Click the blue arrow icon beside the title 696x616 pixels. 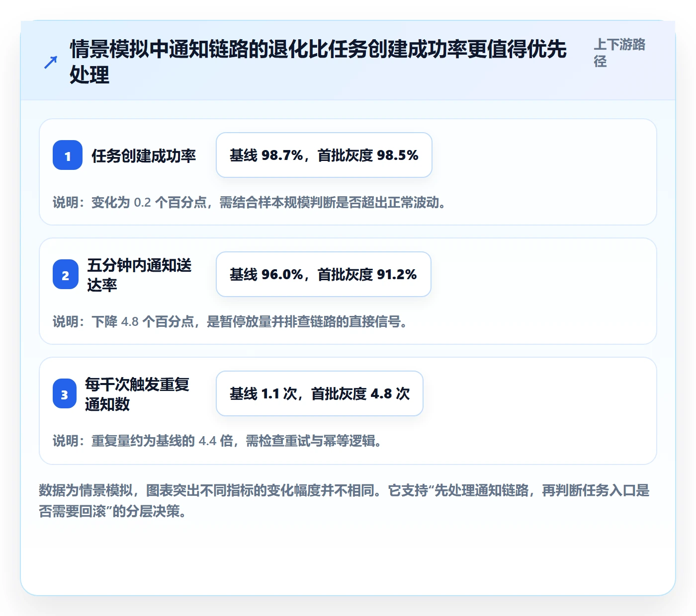[x=51, y=62]
